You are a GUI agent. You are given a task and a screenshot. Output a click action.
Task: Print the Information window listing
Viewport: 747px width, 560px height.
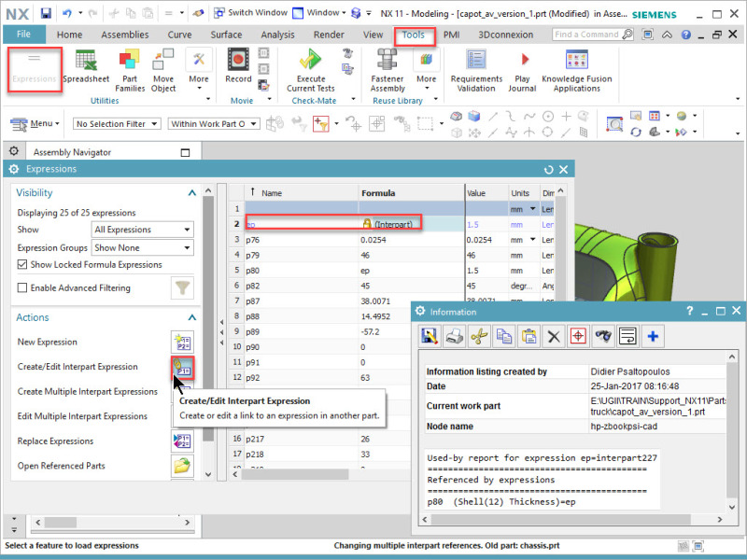pos(455,337)
